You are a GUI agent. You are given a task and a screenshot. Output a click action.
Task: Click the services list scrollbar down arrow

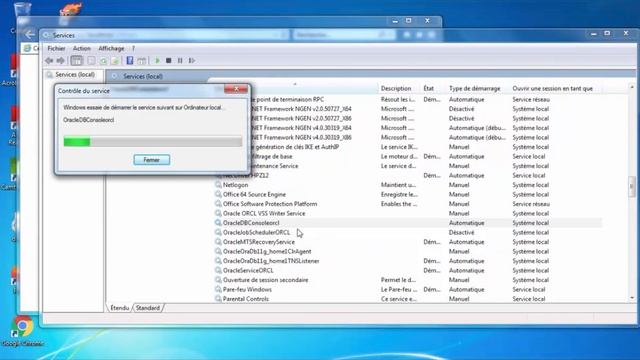632,298
